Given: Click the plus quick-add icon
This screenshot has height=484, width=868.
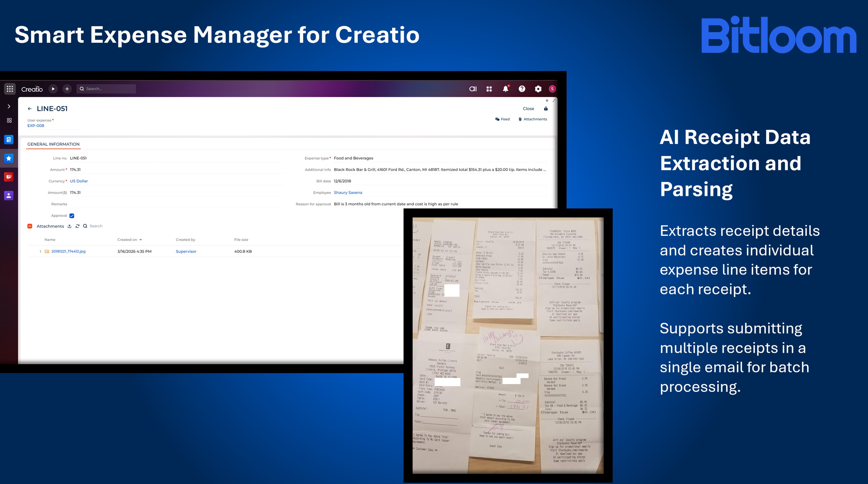Looking at the screenshot, I should [67, 89].
